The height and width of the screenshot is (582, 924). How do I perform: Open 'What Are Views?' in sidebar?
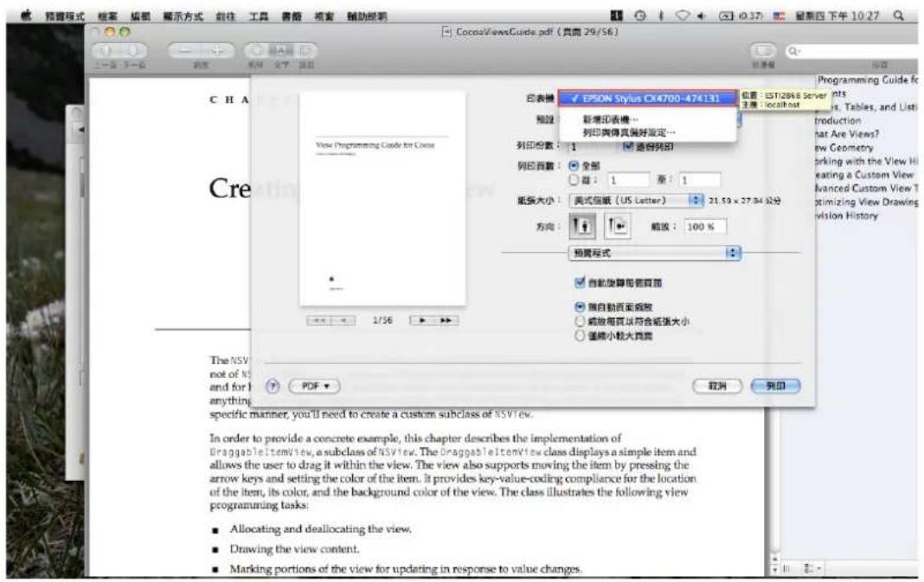[846, 134]
